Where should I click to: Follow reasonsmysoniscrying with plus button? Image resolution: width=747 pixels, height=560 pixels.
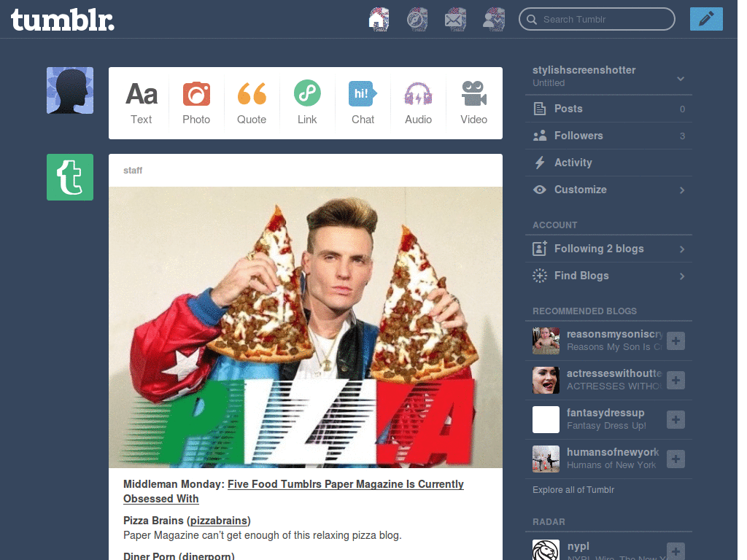tap(676, 341)
